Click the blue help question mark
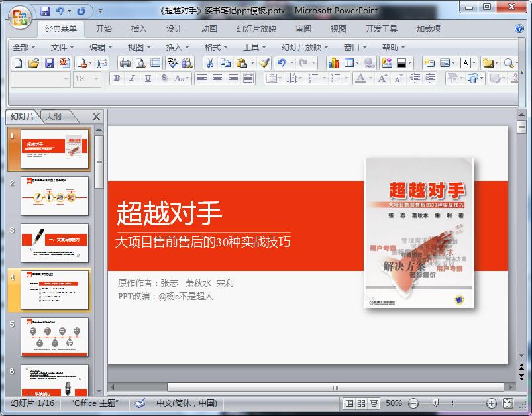The height and width of the screenshot is (416, 532). tap(519, 28)
